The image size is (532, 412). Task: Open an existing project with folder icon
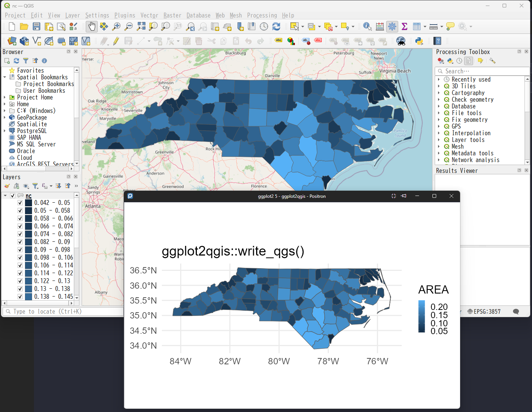pos(24,26)
